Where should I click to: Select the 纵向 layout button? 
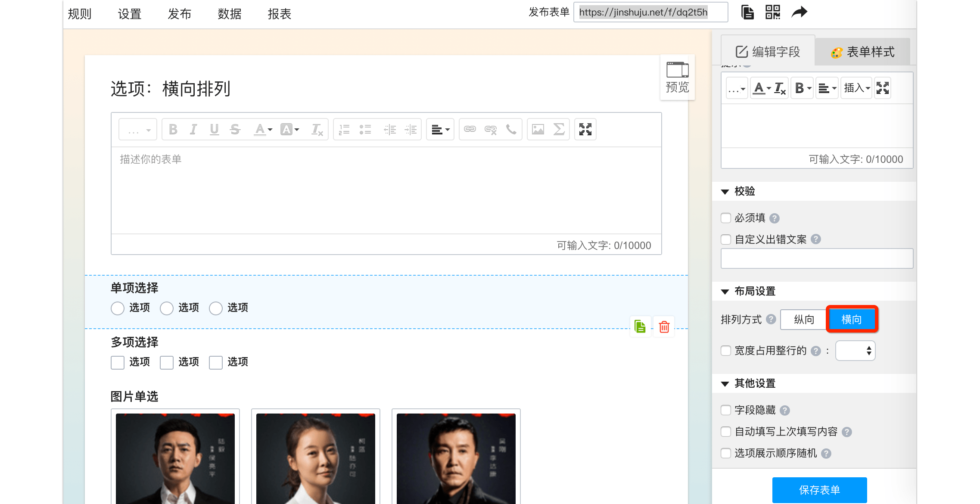pyautogui.click(x=804, y=320)
